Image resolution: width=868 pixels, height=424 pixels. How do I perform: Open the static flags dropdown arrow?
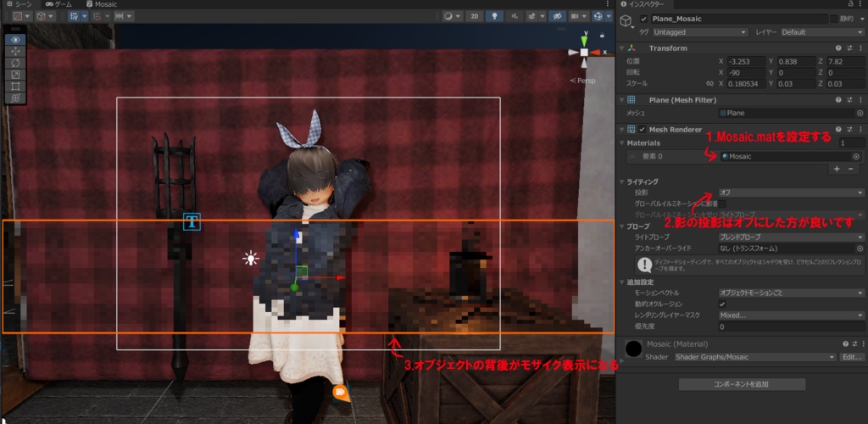click(x=860, y=19)
